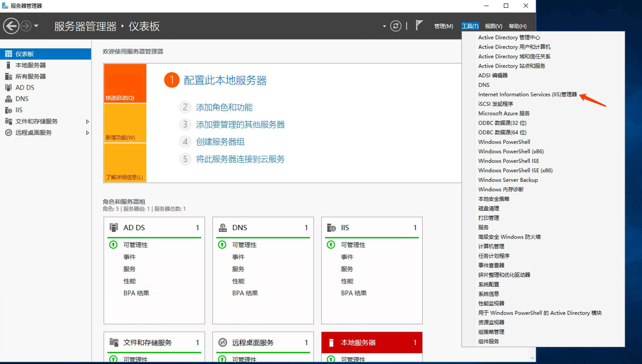Open the 视图(V) menu

(x=493, y=26)
